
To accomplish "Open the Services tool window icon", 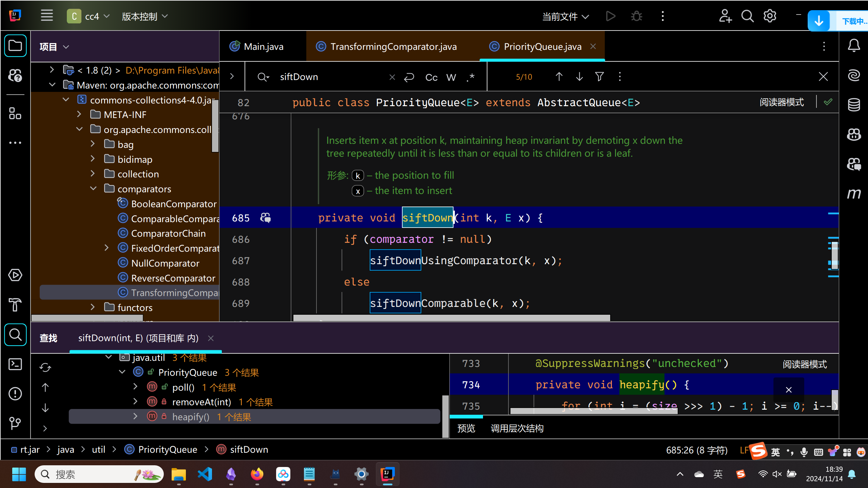I will pos(15,275).
